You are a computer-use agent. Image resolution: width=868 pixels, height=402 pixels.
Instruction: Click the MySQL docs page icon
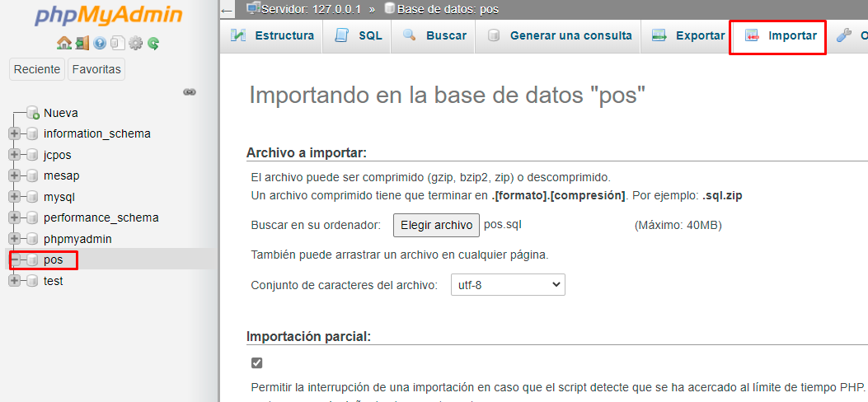[118, 44]
